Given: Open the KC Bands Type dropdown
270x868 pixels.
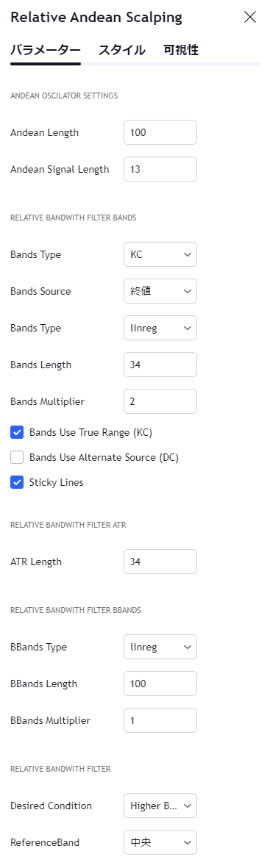Looking at the screenshot, I should coord(160,254).
